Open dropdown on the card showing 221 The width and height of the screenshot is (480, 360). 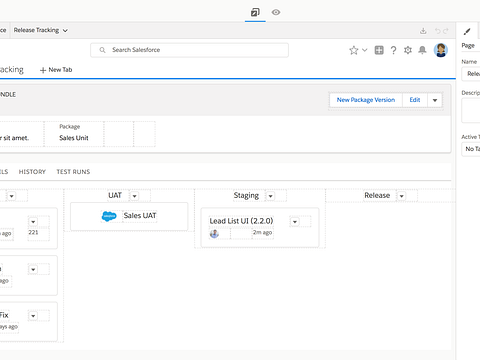[33, 222]
